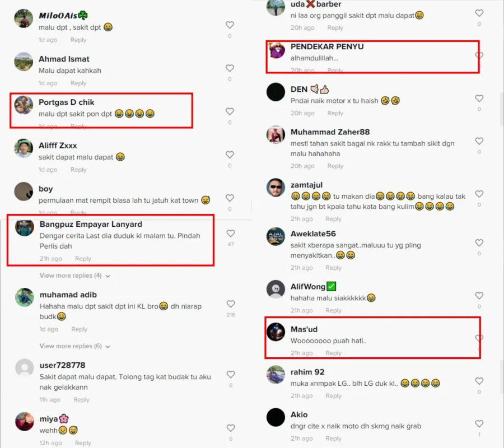504x448 pixels.
Task: Open Muhammad Zaher88's profile name
Action: pos(330,132)
